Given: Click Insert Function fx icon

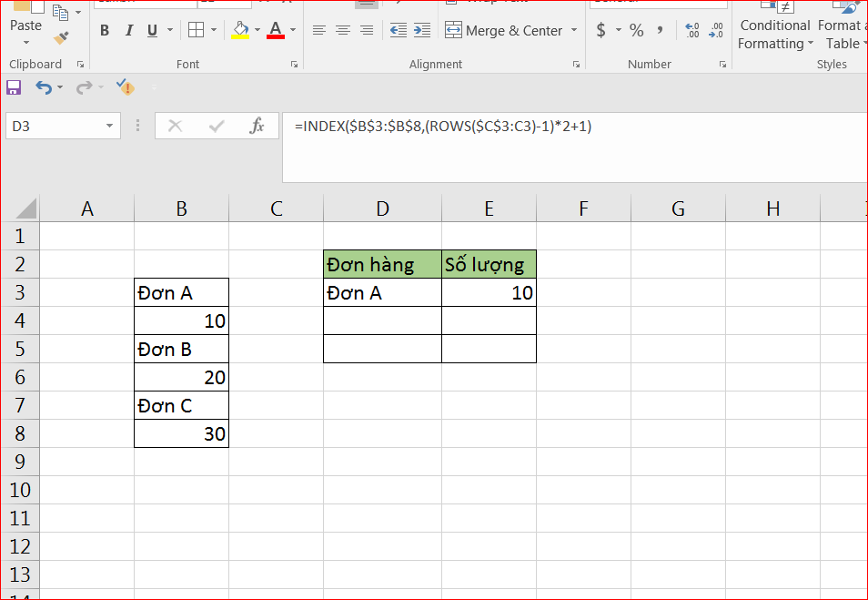Looking at the screenshot, I should [257, 127].
